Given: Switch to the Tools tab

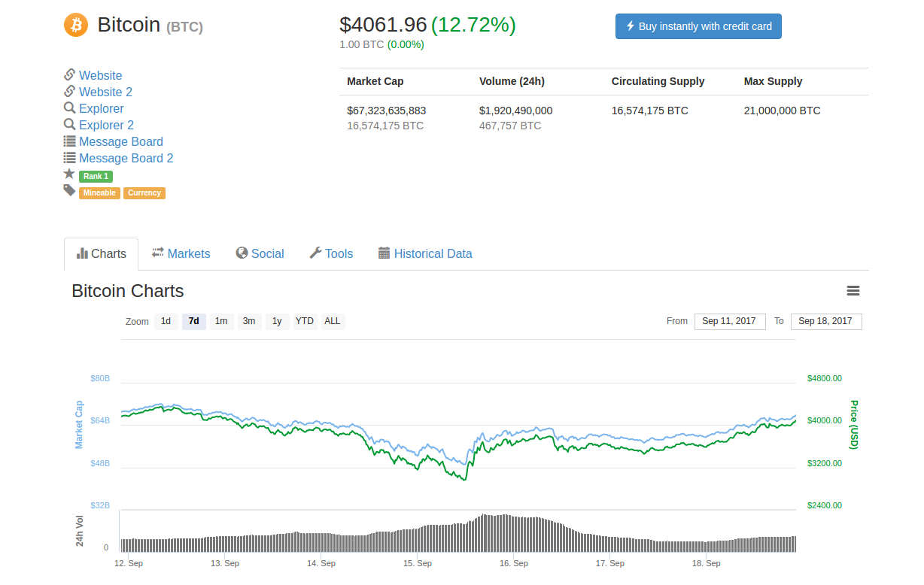Looking at the screenshot, I should coord(331,254).
